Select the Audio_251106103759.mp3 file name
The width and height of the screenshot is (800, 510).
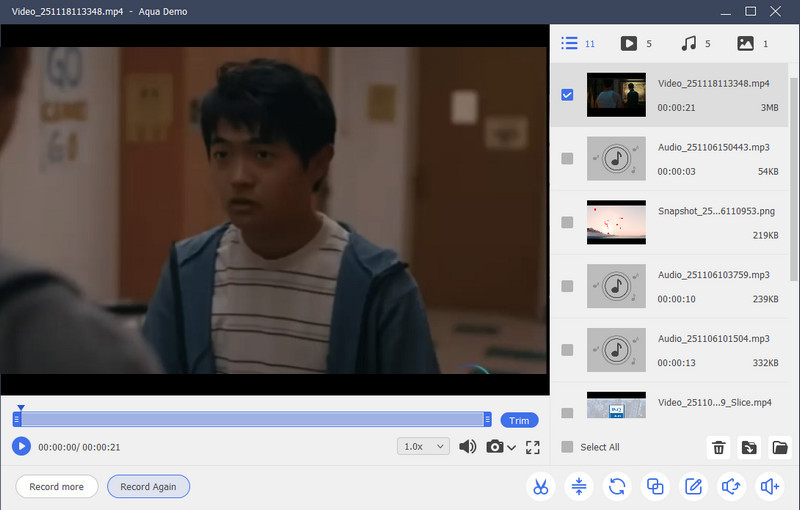tap(713, 275)
